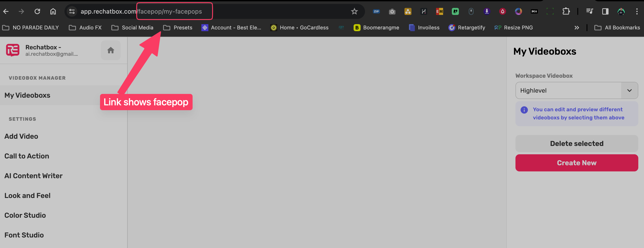Open the browser home page

[x=53, y=11]
